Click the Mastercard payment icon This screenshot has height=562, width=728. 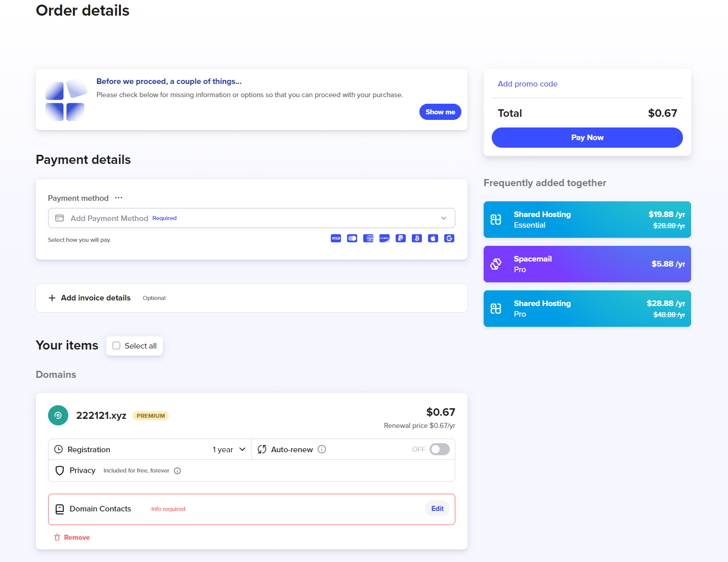[x=352, y=238]
